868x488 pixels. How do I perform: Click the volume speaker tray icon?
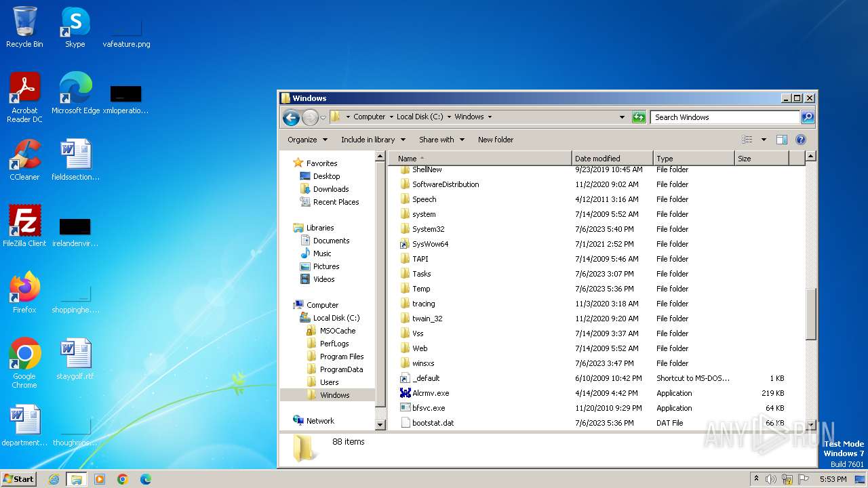point(771,479)
